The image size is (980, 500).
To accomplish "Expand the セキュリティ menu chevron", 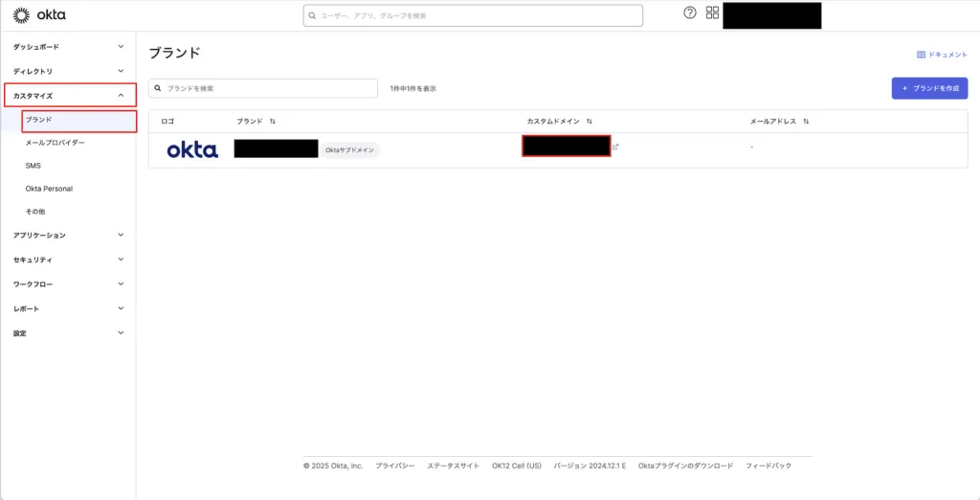I will [122, 259].
